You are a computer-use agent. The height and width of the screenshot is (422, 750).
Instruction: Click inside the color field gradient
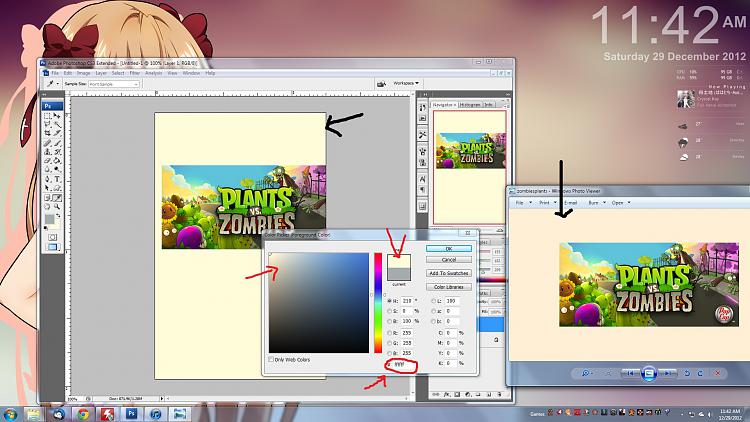point(319,303)
